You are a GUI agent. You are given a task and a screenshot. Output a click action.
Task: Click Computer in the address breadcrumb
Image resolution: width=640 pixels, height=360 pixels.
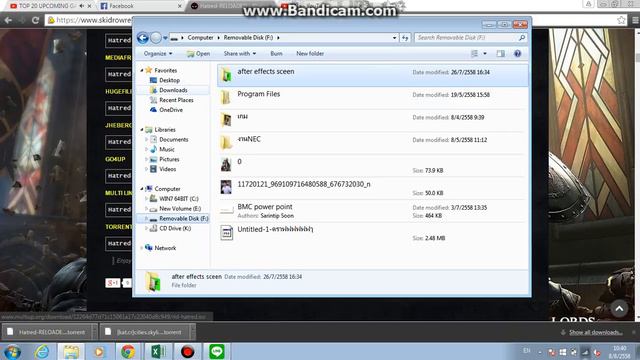(x=200, y=38)
